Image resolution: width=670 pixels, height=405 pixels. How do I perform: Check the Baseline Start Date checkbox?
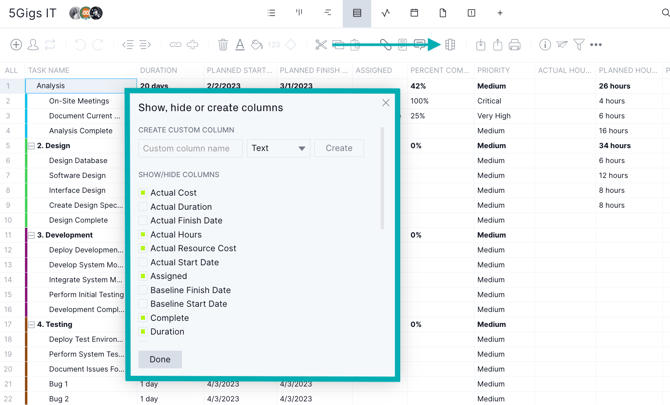(x=143, y=304)
